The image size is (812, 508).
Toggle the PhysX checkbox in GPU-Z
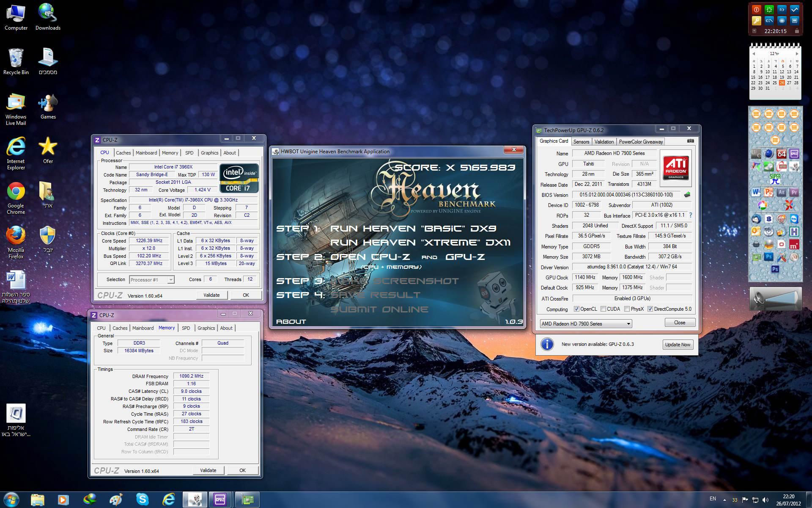point(627,309)
